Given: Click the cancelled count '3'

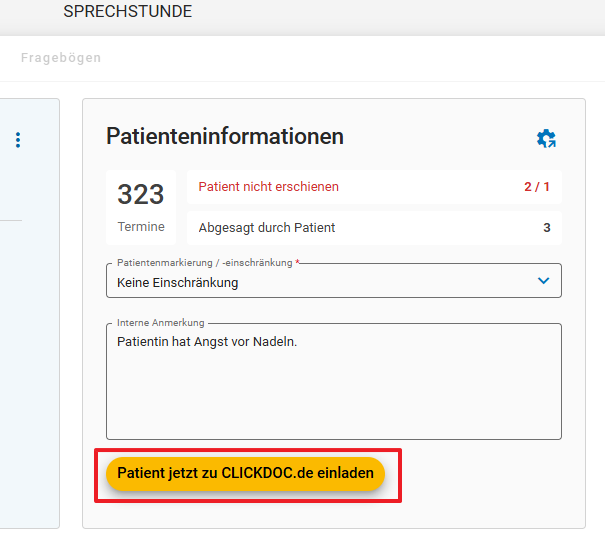Looking at the screenshot, I should tap(547, 228).
